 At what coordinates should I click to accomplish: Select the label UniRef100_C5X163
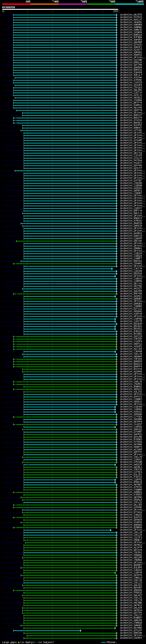131,87
